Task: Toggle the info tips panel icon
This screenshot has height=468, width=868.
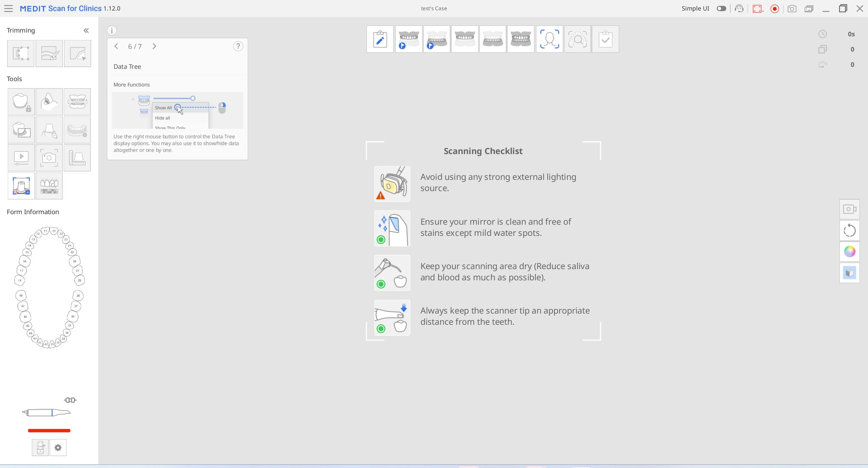Action: (x=112, y=31)
